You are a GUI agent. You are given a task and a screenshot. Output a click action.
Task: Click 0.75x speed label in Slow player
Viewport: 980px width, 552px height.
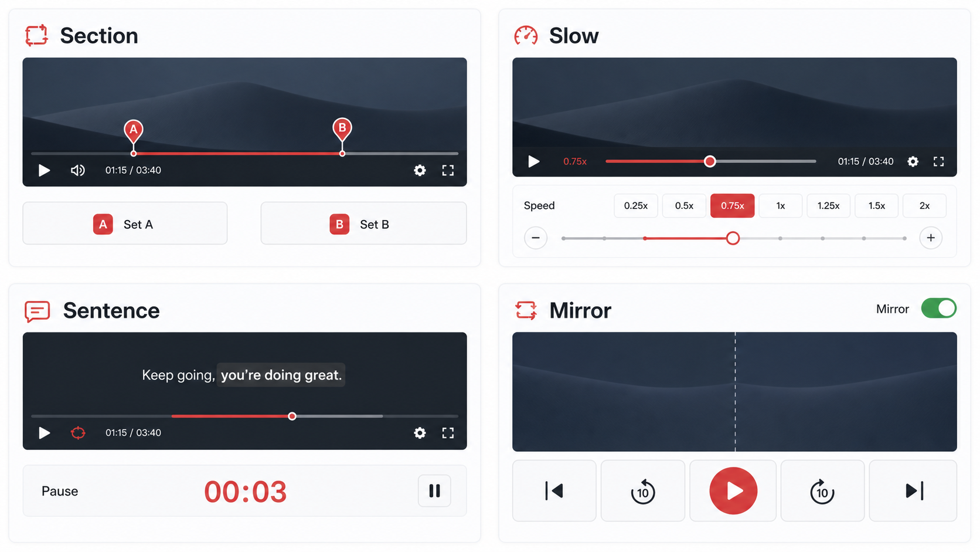[575, 161]
